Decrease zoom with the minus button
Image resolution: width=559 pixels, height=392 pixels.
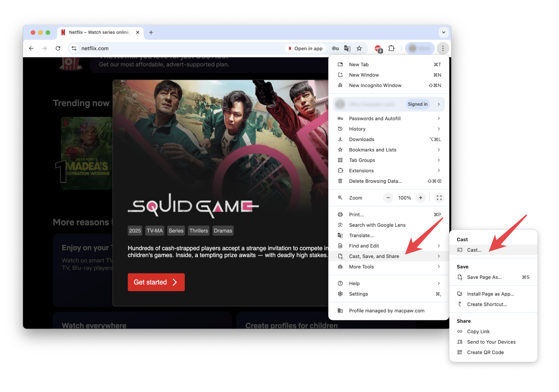[x=388, y=198]
